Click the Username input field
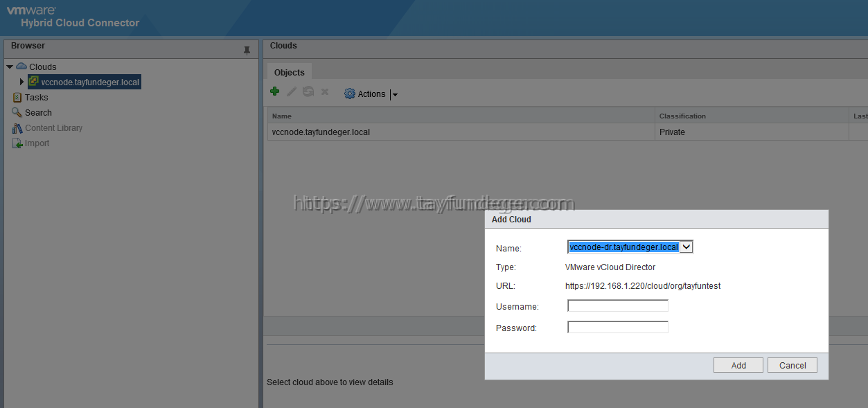 618,305
